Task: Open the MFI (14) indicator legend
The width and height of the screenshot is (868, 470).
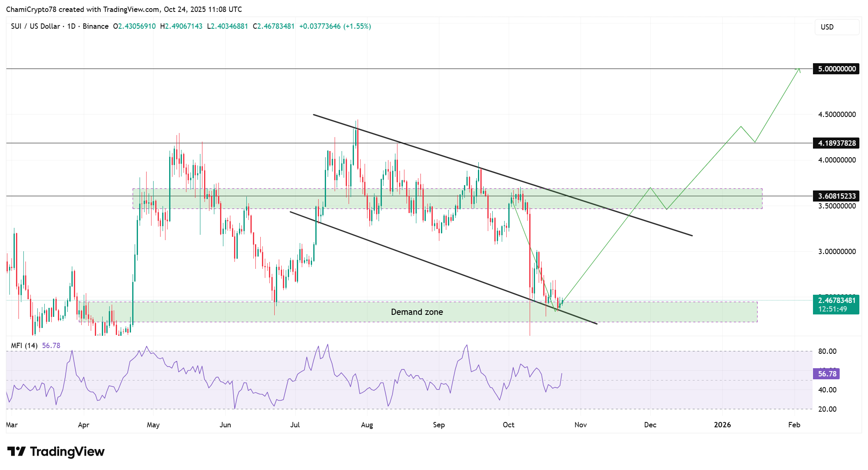Action: pyautogui.click(x=24, y=346)
